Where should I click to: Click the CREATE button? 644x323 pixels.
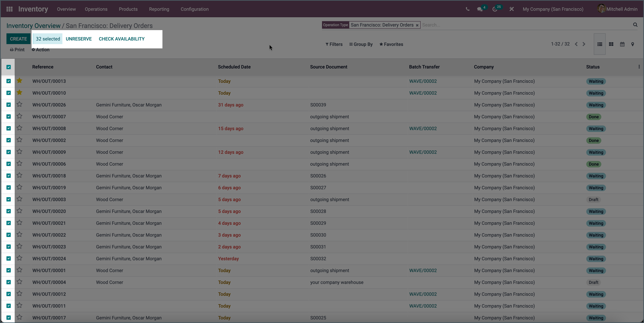point(18,39)
